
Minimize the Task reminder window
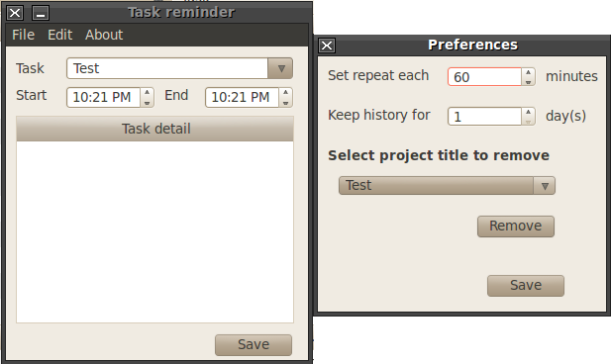41,13
